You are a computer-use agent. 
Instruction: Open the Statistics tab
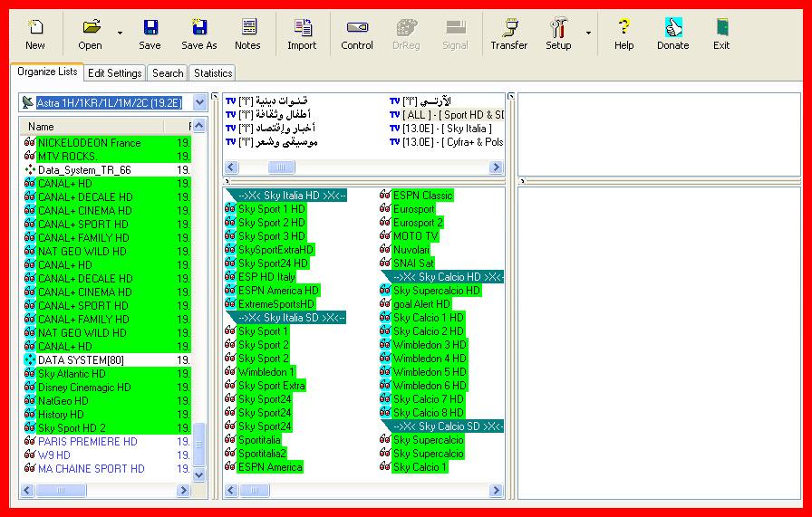click(x=213, y=73)
